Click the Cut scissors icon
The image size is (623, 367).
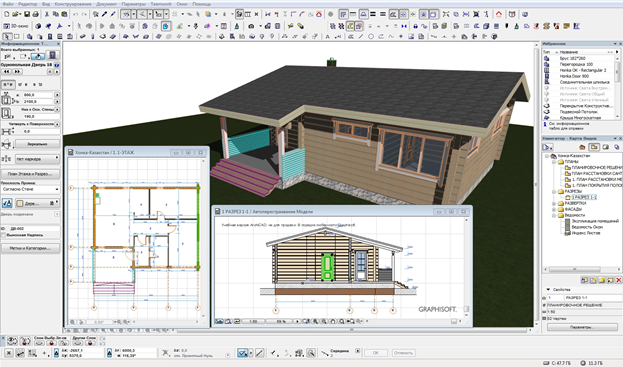click(x=47, y=14)
